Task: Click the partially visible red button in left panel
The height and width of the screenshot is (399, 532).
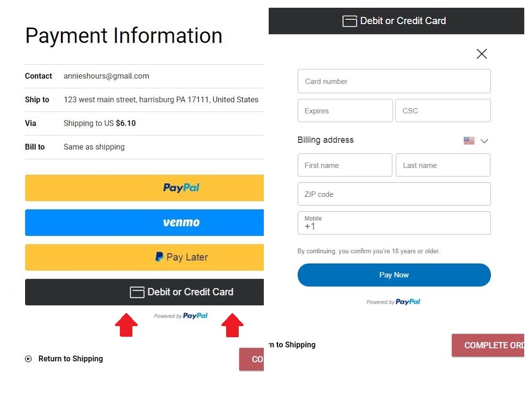Action: coord(251,359)
